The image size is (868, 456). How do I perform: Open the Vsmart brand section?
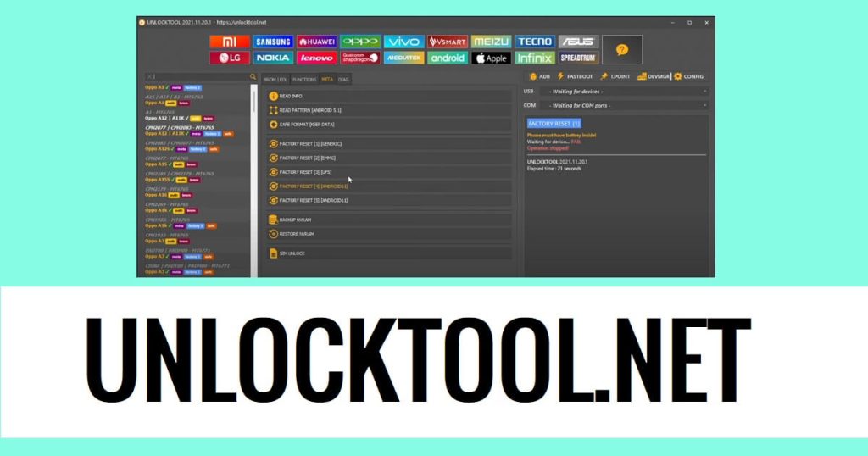(x=448, y=42)
